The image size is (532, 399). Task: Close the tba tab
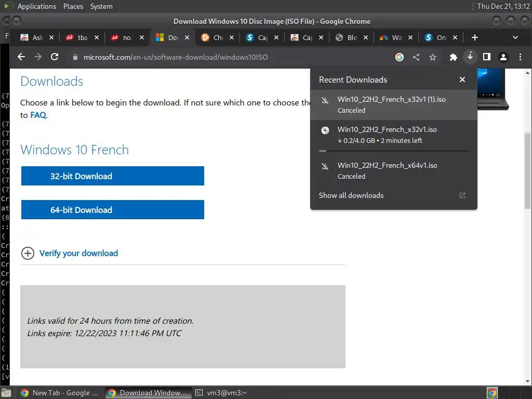96,37
